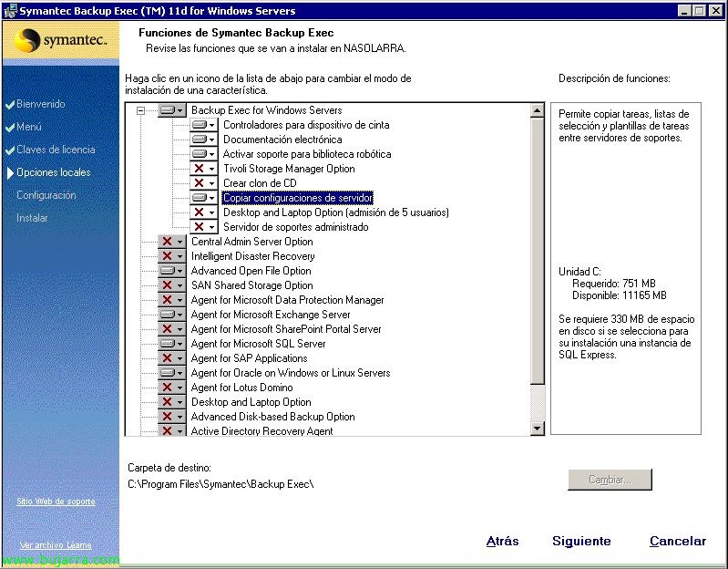Click red X icon beside Central Admin Server Option
This screenshot has width=728, height=569.
172,242
